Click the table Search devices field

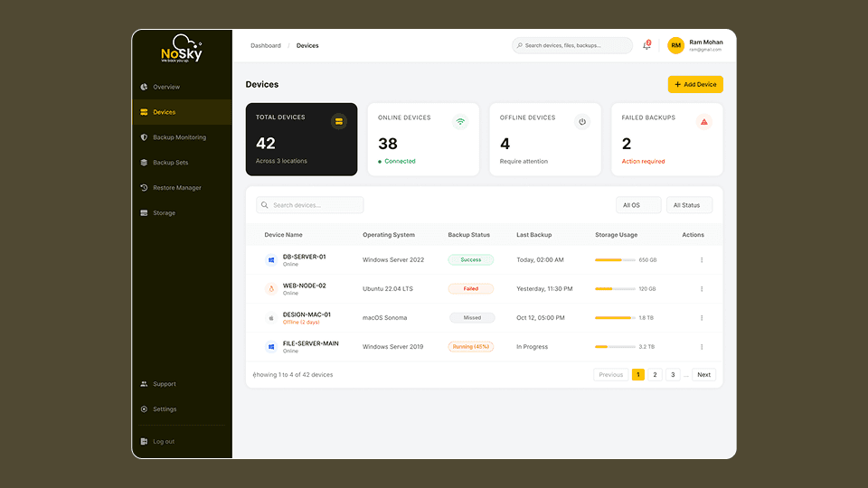[310, 205]
